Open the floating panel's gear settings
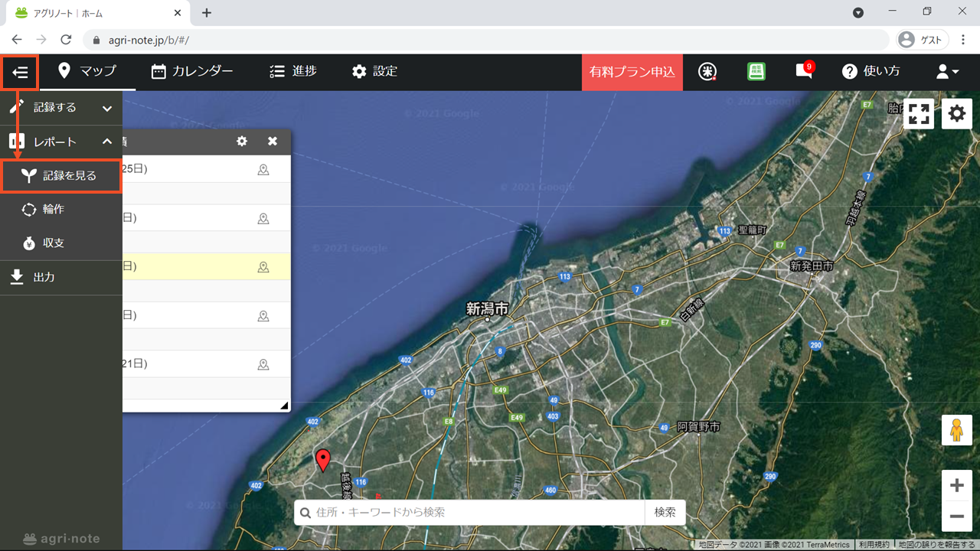Image resolution: width=980 pixels, height=551 pixels. pos(242,142)
